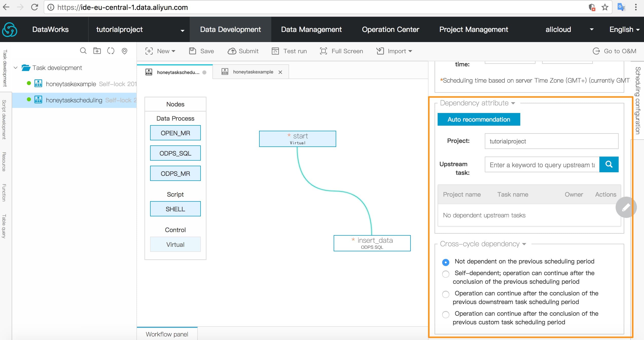This screenshot has height=340, width=644.
Task: Click the OPEN_MR node button
Action: click(175, 133)
